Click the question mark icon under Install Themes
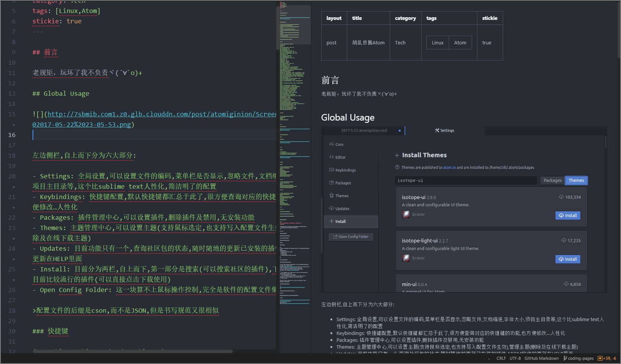 (x=397, y=167)
